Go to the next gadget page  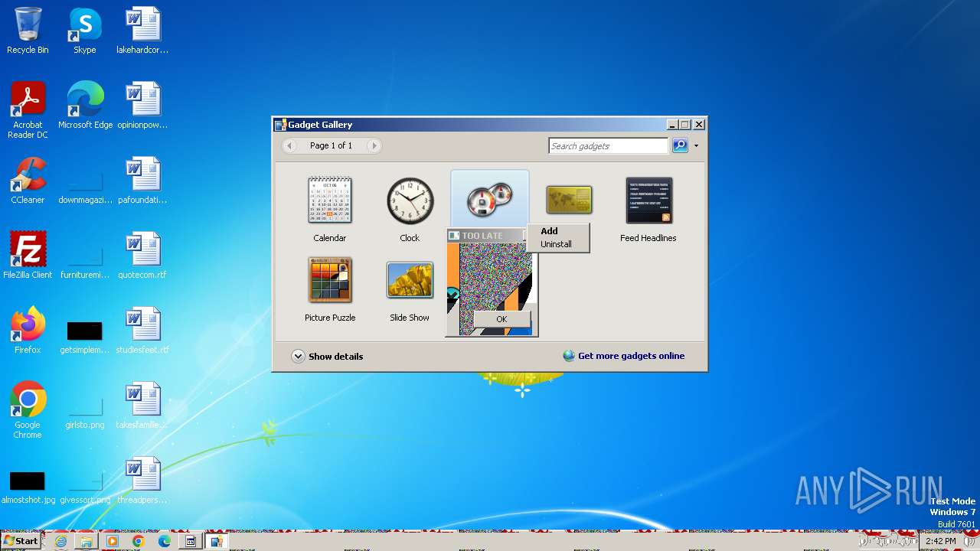point(374,145)
